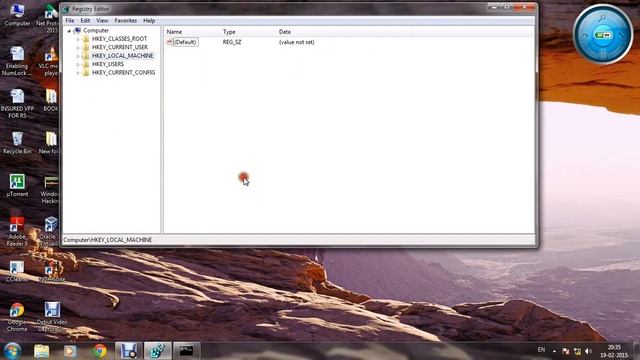Switch to Registry Editor taskbar button
This screenshot has height=360, width=640.
158,351
